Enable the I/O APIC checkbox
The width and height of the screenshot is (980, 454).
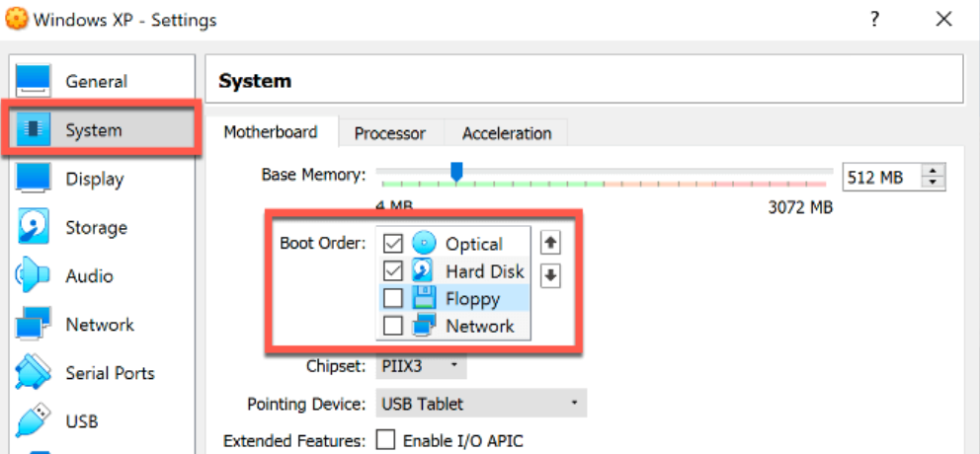pyautogui.click(x=386, y=441)
